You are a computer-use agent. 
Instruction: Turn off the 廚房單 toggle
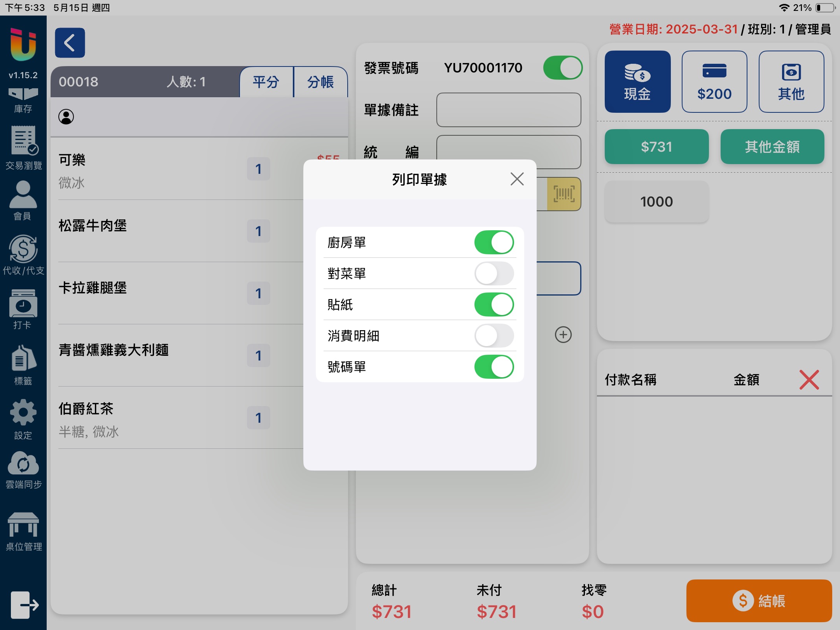tap(493, 242)
